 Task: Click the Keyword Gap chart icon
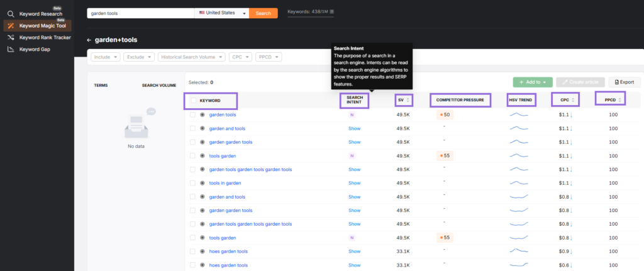pos(11,50)
